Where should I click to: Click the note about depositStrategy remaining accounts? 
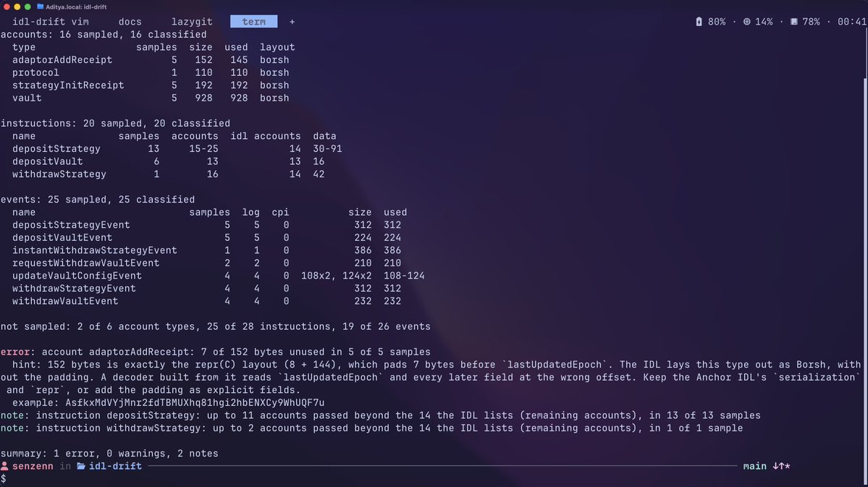pyautogui.click(x=380, y=415)
